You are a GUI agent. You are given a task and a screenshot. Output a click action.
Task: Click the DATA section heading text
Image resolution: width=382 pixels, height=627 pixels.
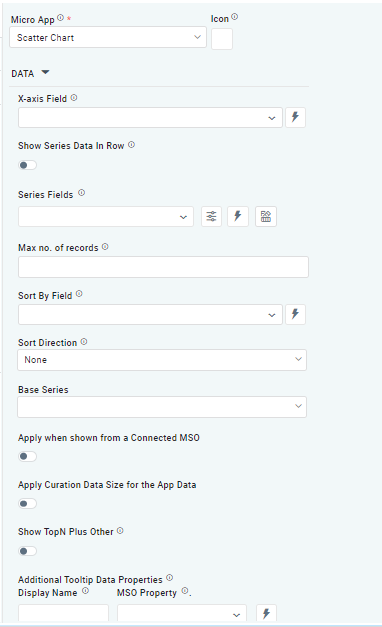coord(23,74)
